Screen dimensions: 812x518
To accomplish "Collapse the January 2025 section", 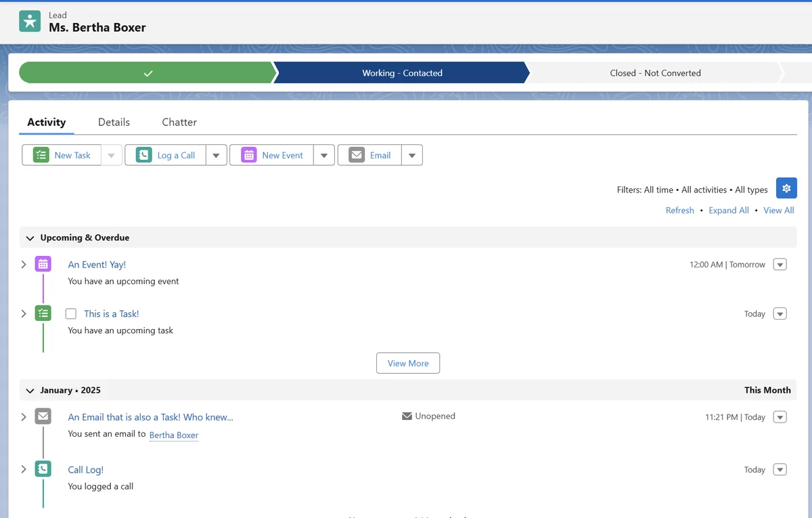I will point(30,391).
